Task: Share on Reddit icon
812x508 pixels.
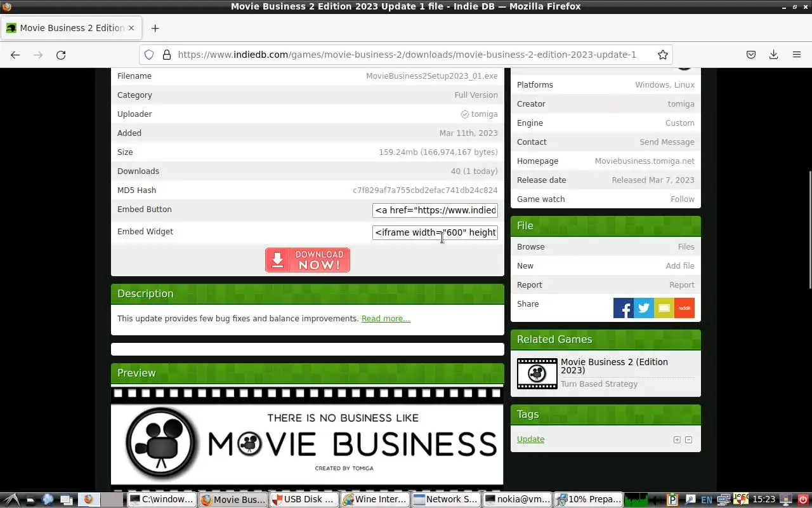Action: [684, 308]
